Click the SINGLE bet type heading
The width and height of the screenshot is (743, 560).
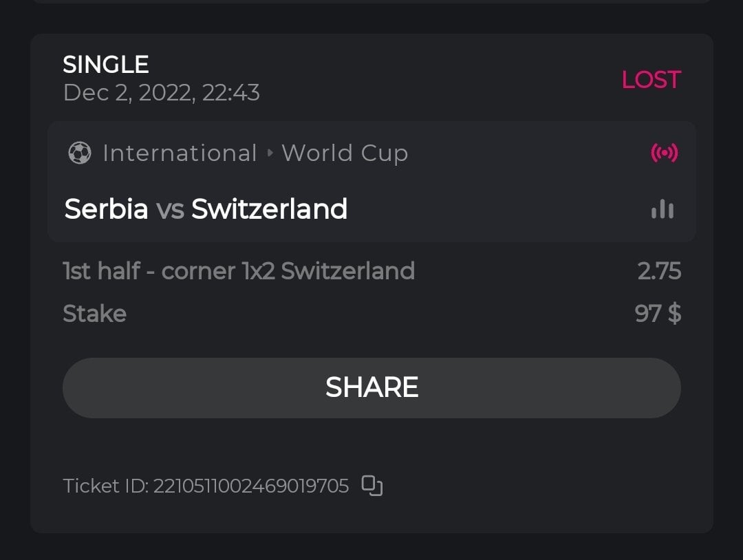106,65
